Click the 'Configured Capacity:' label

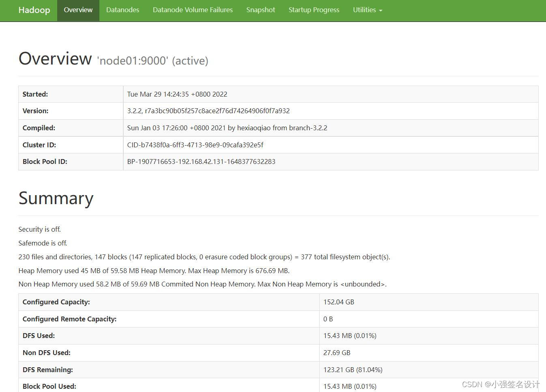(x=56, y=302)
